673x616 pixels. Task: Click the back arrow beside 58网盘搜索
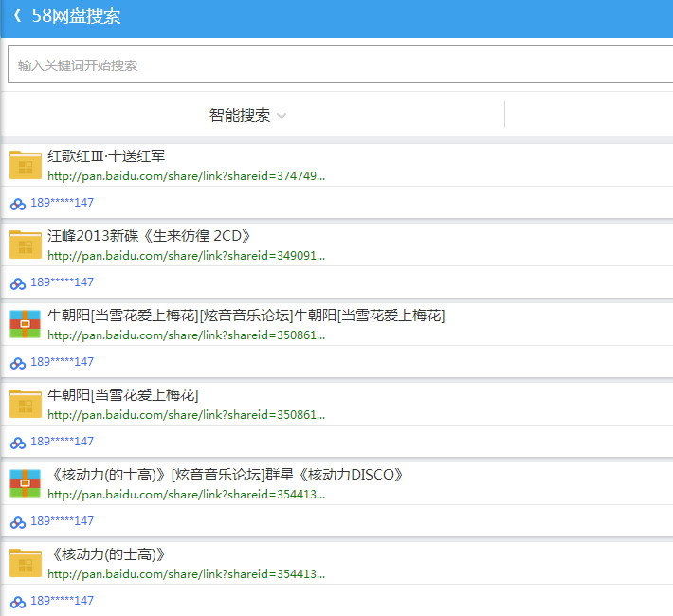click(x=17, y=16)
